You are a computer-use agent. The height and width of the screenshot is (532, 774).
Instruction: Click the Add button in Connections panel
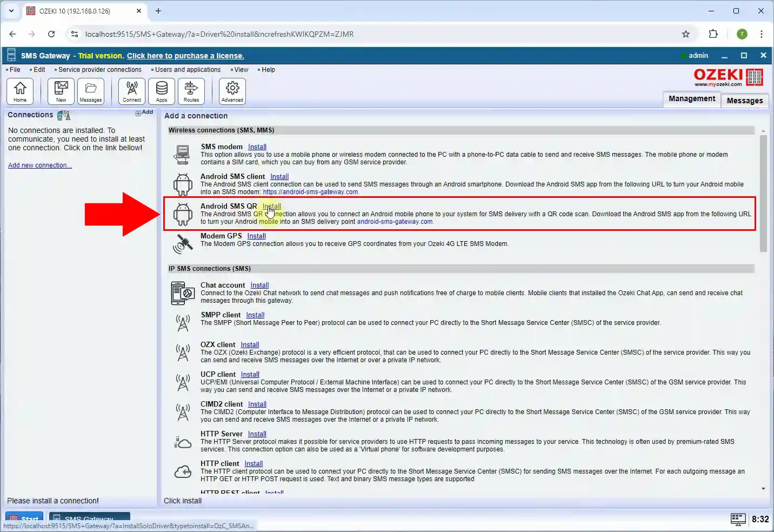pyautogui.click(x=144, y=112)
